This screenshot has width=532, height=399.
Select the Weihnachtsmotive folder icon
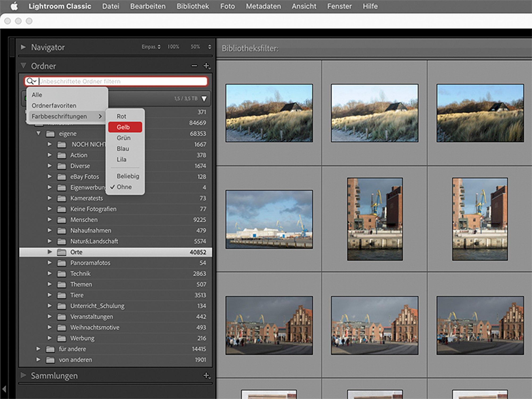(x=61, y=328)
